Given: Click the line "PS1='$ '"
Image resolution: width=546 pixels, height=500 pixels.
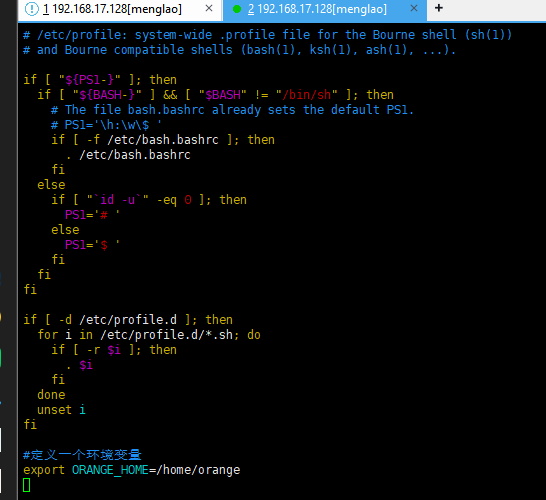Looking at the screenshot, I should pyautogui.click(x=92, y=245).
